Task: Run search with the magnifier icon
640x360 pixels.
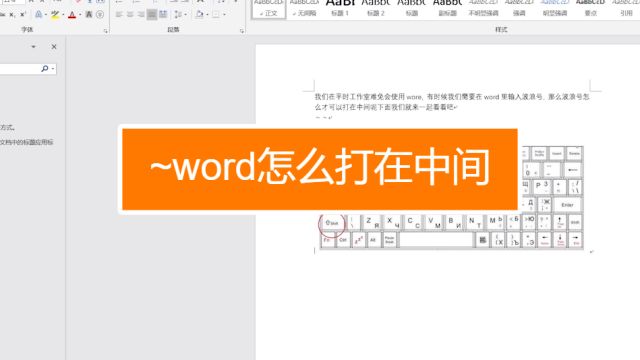Action: pos(44,69)
